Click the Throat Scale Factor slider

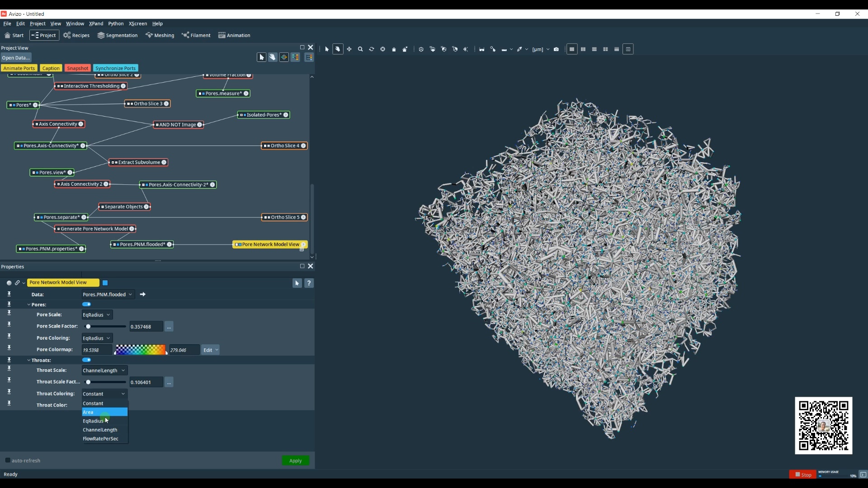click(105, 382)
